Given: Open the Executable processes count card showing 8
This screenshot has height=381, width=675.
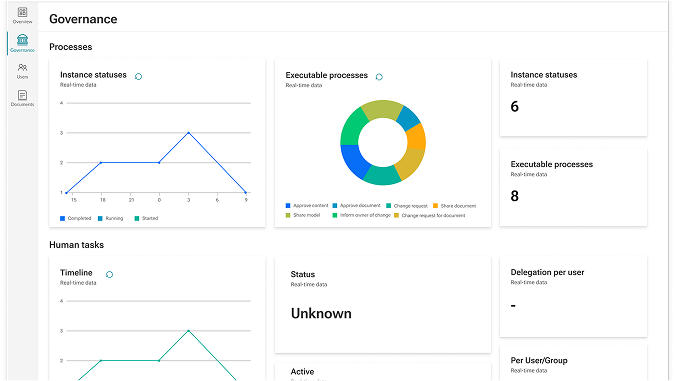Looking at the screenshot, I should click(573, 187).
